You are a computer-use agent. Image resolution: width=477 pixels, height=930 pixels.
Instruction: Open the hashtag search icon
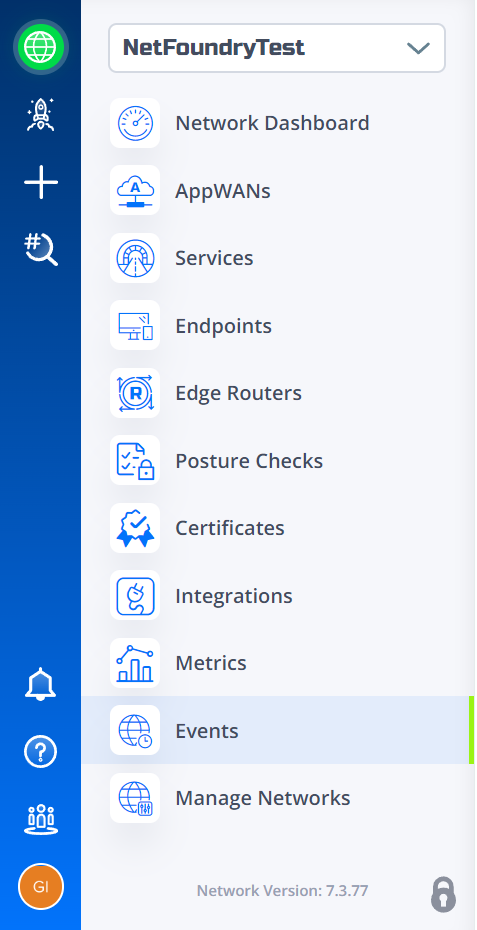click(x=41, y=249)
